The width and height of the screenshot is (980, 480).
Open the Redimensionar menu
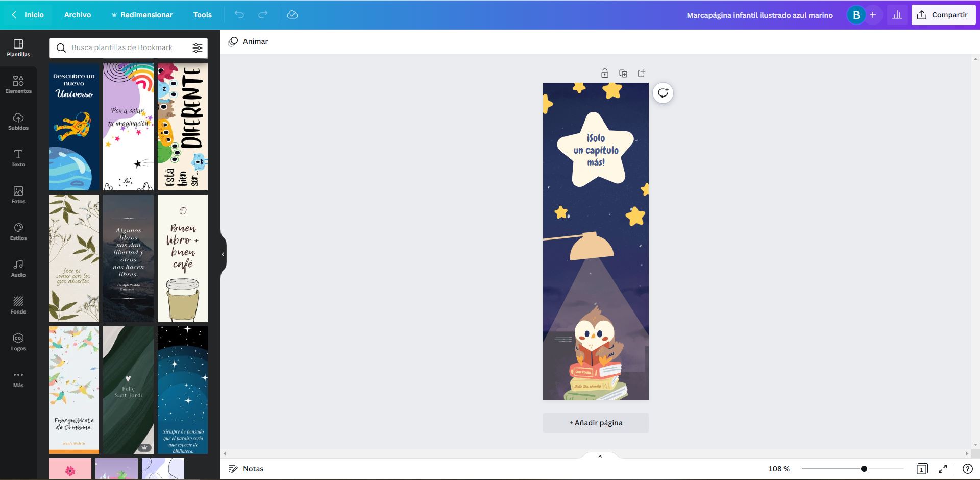(142, 15)
